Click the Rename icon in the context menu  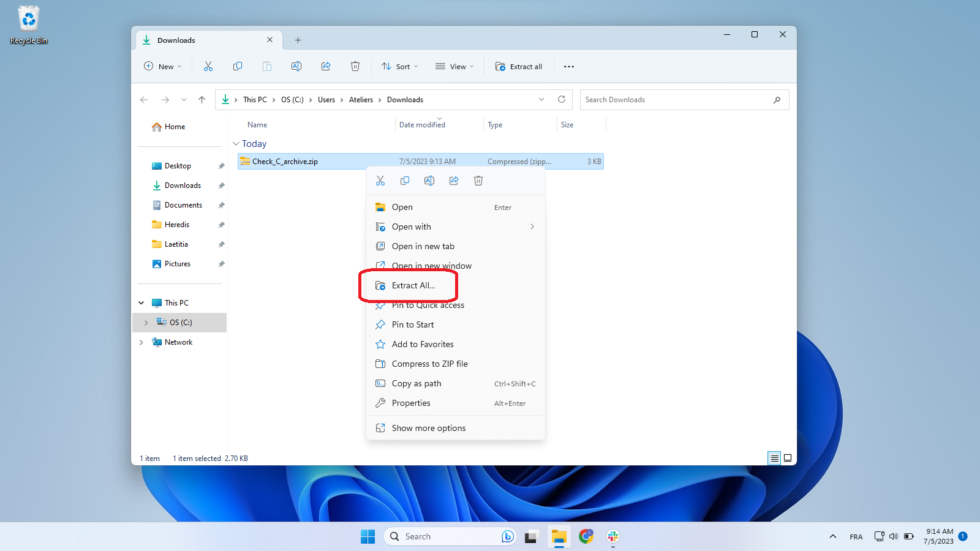(x=429, y=181)
